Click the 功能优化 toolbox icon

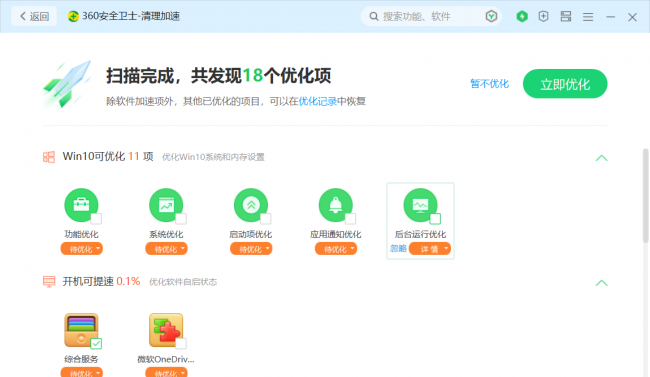coord(81,205)
